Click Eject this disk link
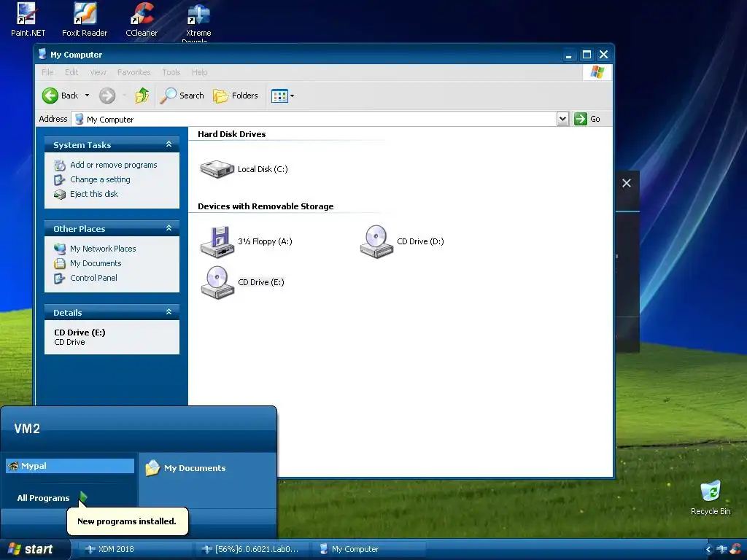747x560 pixels. [x=94, y=194]
